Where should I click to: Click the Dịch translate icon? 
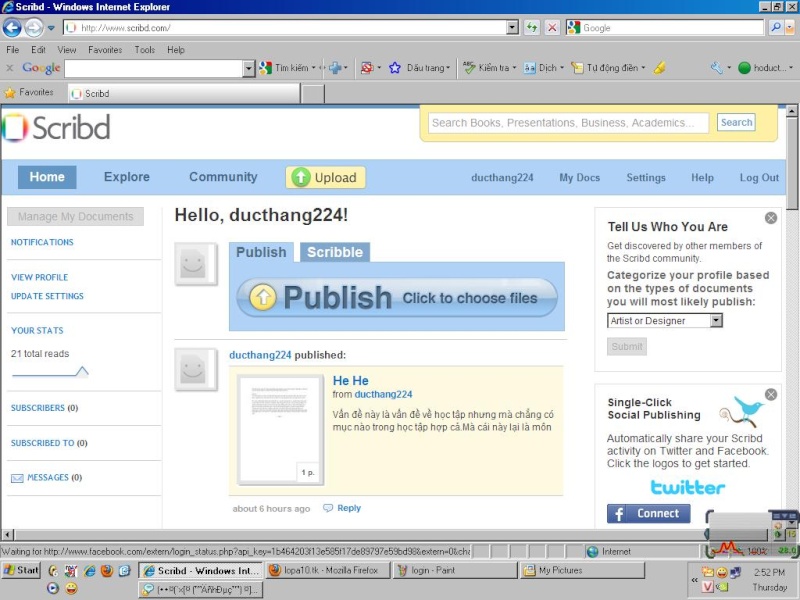click(x=530, y=68)
